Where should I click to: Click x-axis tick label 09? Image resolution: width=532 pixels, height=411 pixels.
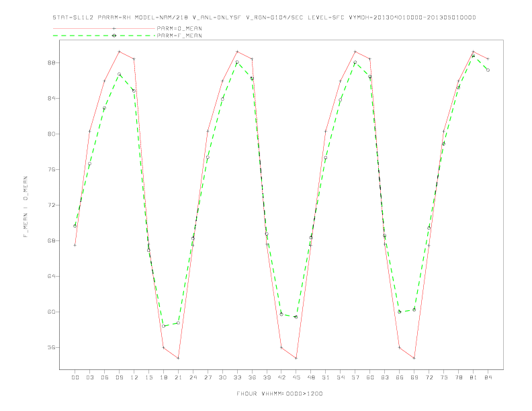[x=119, y=377]
